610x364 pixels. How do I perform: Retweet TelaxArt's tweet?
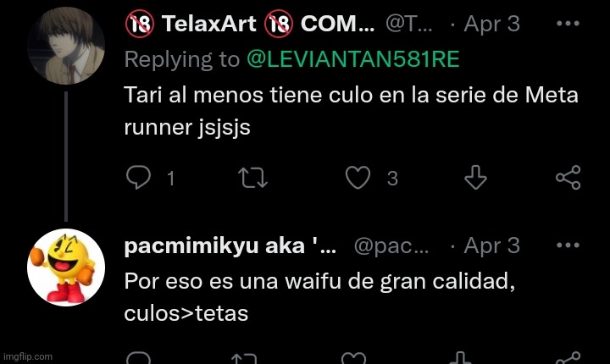coord(252,178)
